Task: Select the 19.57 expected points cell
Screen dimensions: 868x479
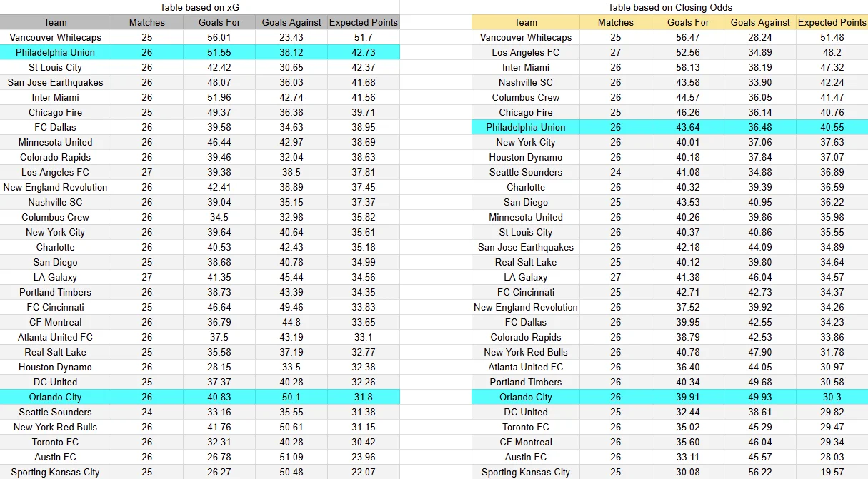Action: [x=832, y=472]
